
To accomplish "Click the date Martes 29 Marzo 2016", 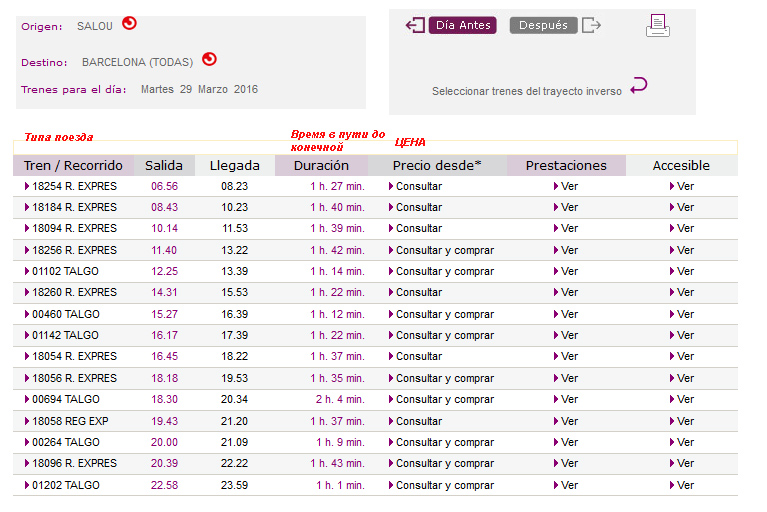I will (x=199, y=89).
